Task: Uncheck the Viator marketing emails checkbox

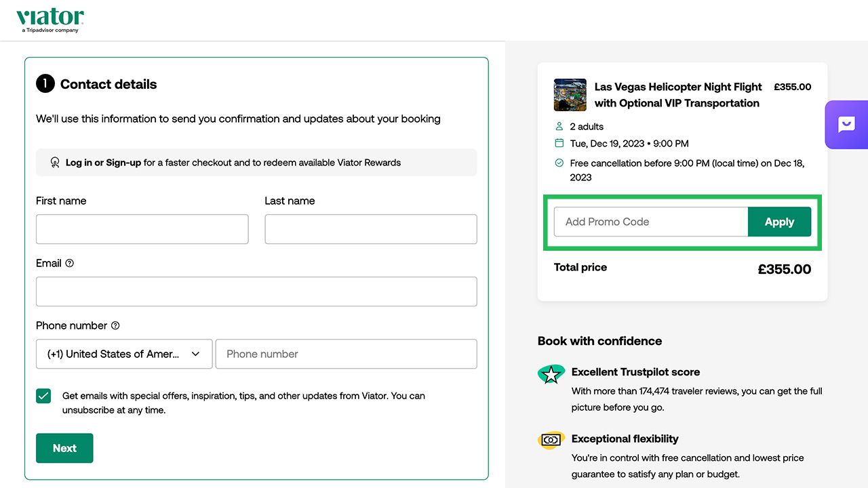Action: click(43, 396)
